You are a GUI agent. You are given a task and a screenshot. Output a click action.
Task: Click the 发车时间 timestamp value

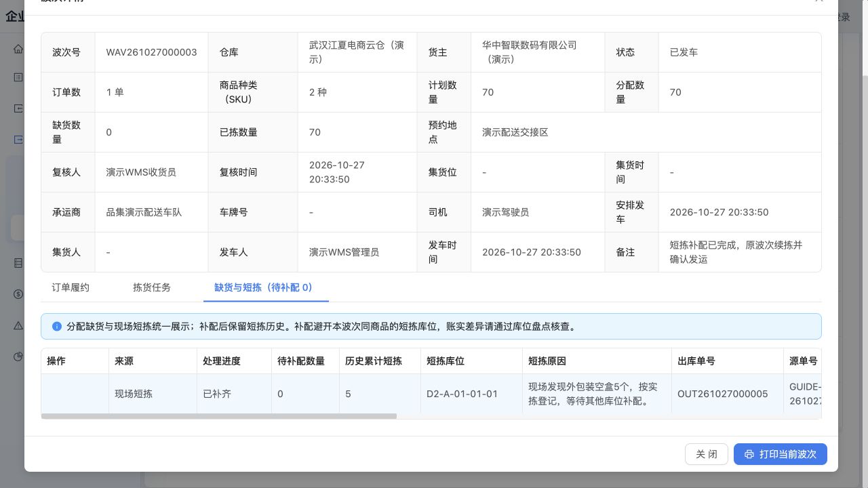click(532, 252)
